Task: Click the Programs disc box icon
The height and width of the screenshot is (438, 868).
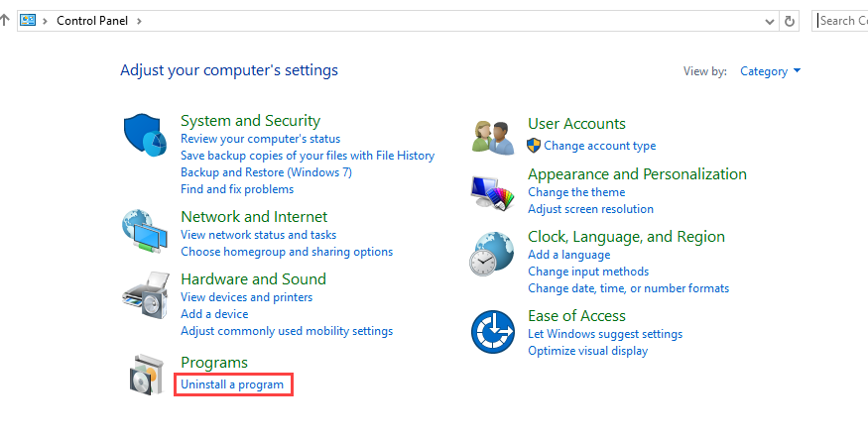Action: pyautogui.click(x=147, y=375)
